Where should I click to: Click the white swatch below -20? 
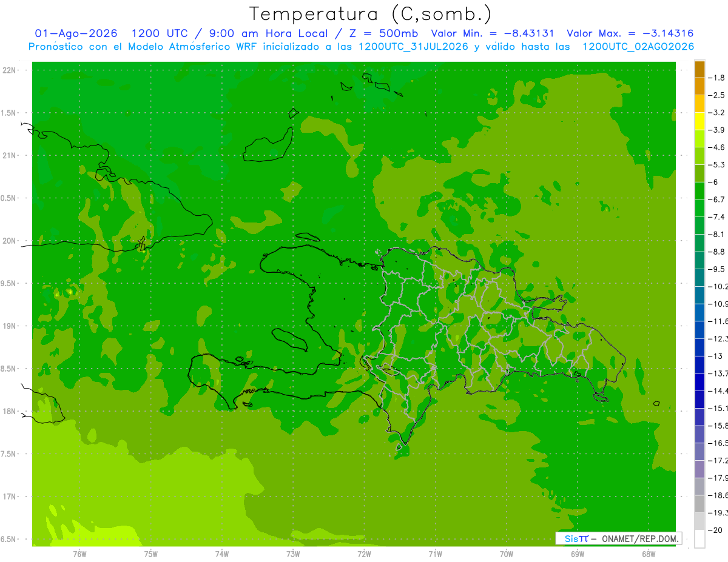click(699, 539)
